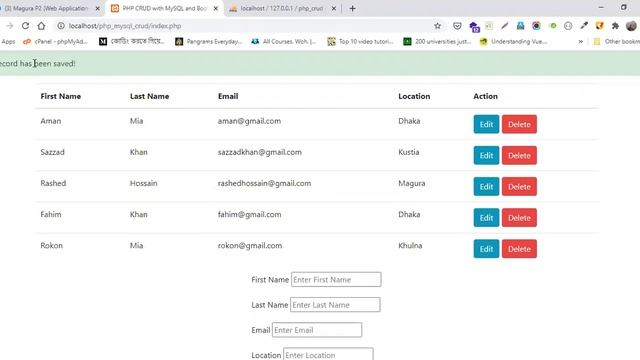Reload the page with refresh icon

25,26
